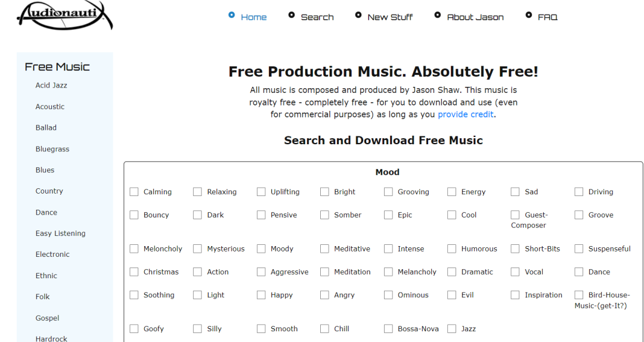This screenshot has width=644, height=342.
Task: Visit the About Jason page
Action: [475, 17]
